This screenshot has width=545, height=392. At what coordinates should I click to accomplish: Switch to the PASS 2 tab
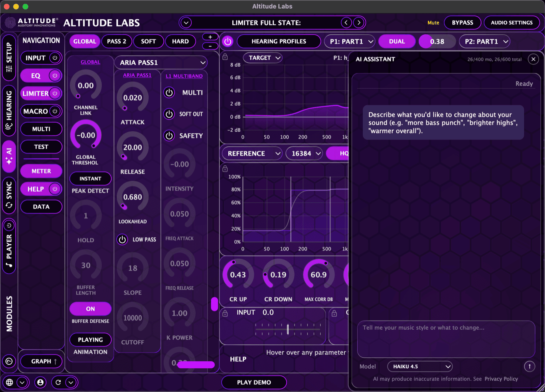(117, 41)
